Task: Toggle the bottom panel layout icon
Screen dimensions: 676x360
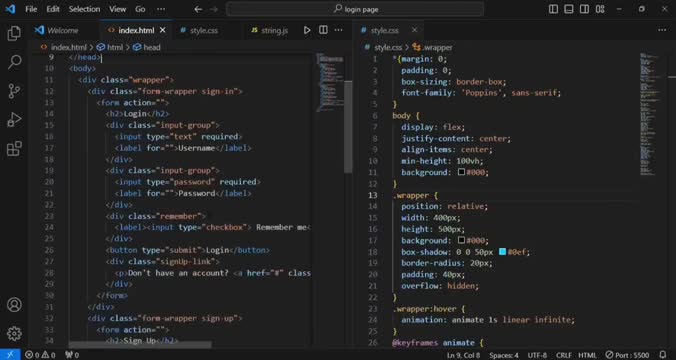Action: click(x=569, y=9)
